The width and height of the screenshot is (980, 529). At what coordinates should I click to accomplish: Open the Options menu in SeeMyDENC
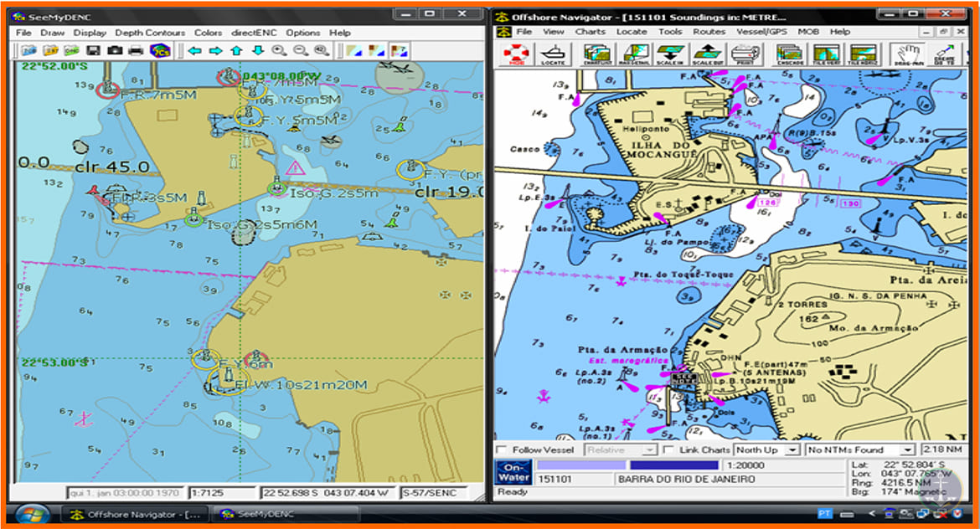coord(303,33)
